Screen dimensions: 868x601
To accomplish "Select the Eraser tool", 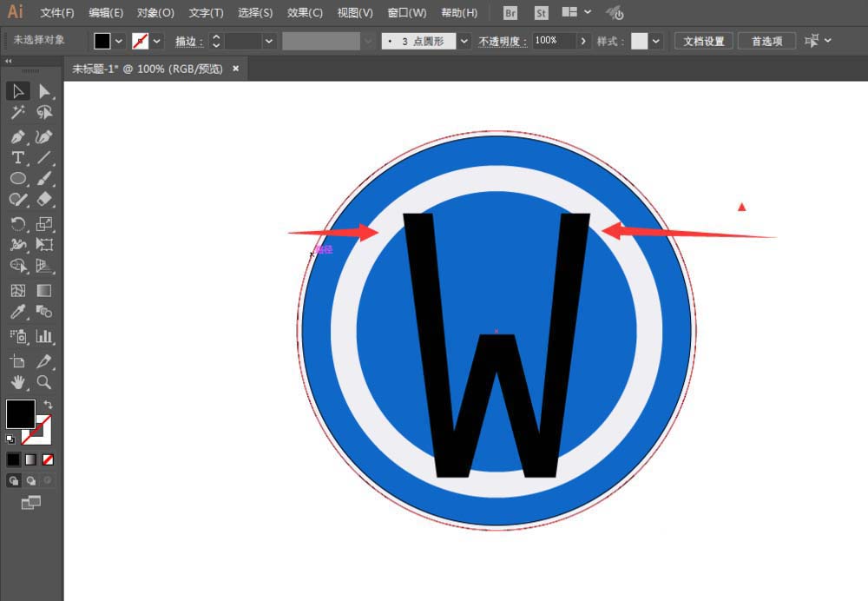I will pos(44,199).
